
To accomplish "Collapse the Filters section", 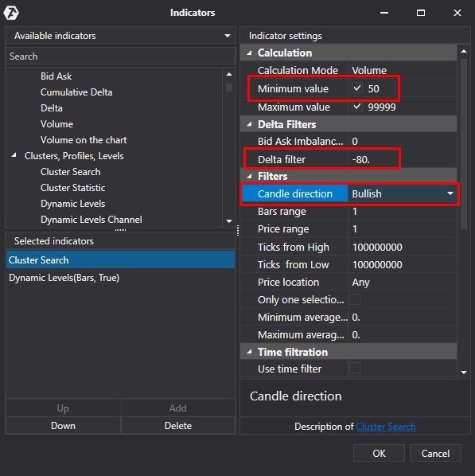I will [250, 176].
